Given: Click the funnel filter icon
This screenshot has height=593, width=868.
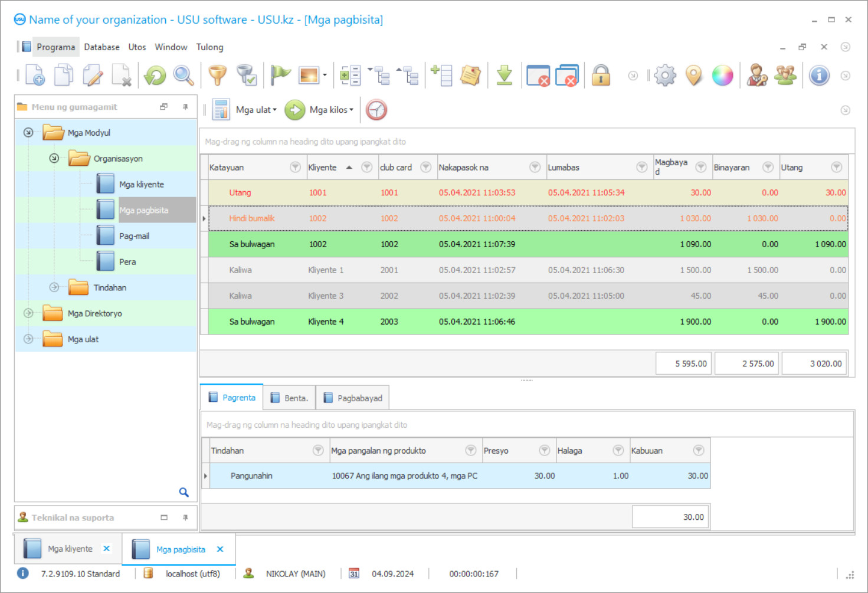Looking at the screenshot, I should pyautogui.click(x=218, y=76).
